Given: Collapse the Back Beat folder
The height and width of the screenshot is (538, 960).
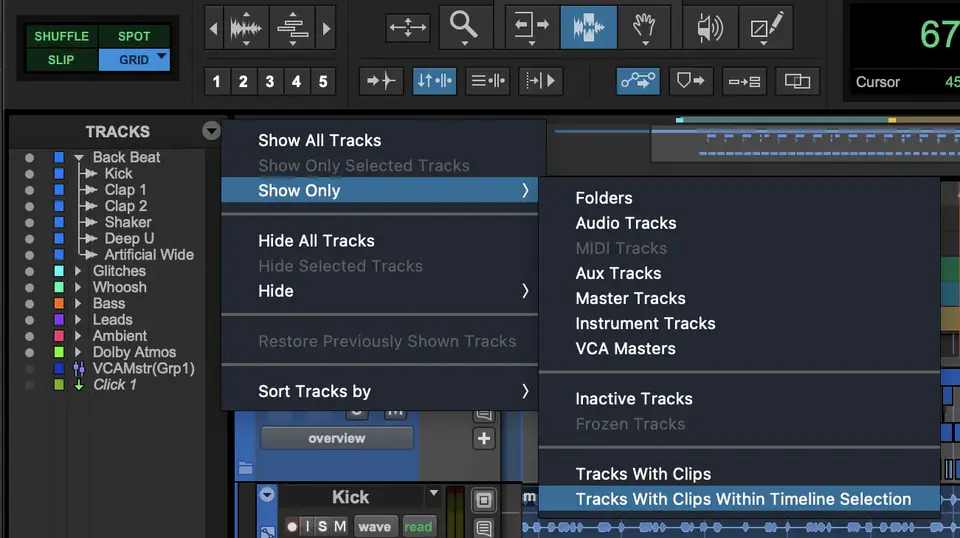Looking at the screenshot, I should pos(78,157).
